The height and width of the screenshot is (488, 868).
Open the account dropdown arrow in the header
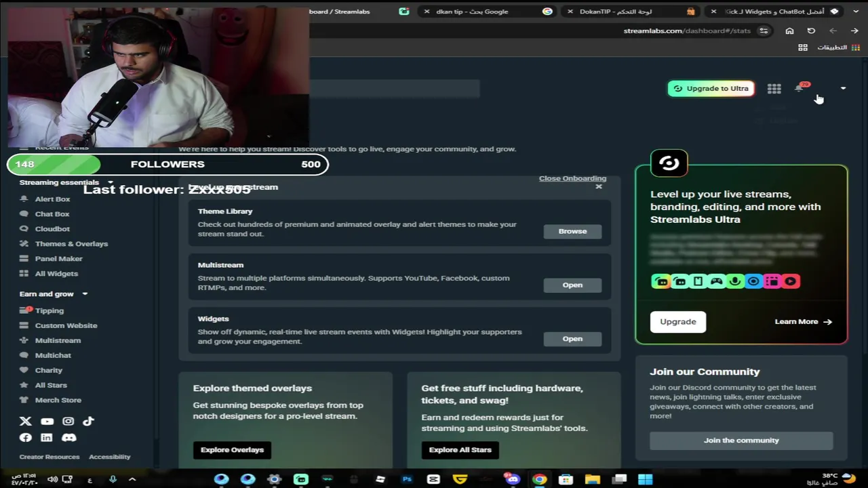(843, 88)
